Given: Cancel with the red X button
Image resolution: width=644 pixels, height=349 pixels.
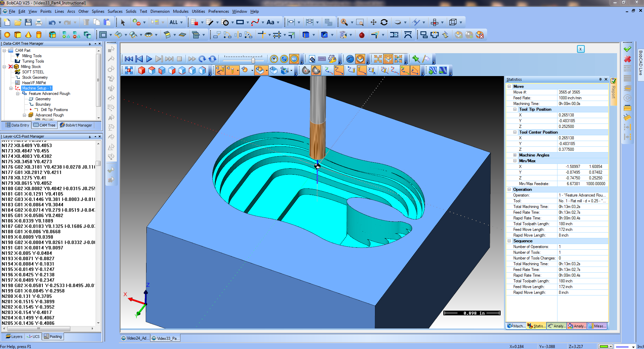Looking at the screenshot, I should 627,59.
